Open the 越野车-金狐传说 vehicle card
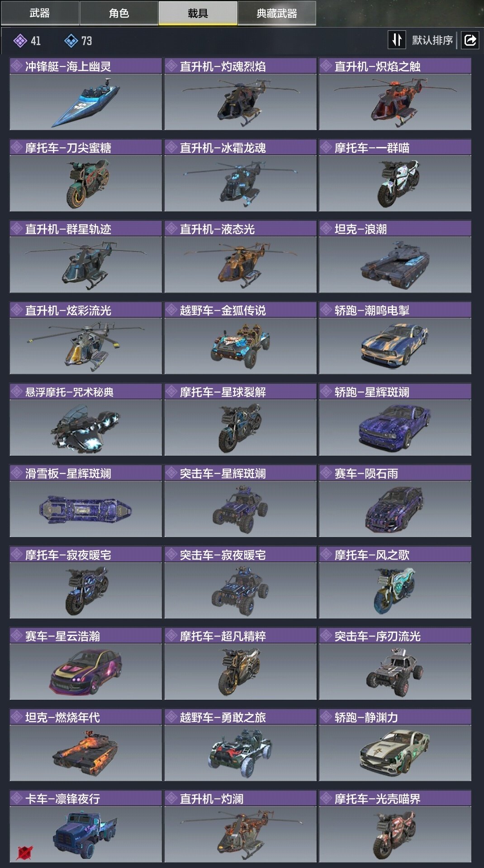 pyautogui.click(x=240, y=338)
